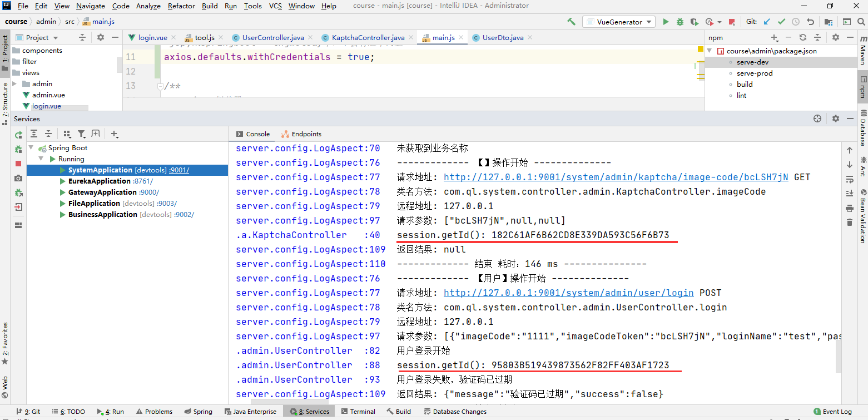Select EurekaApplication :8761/ in Services
868x420 pixels.
tap(110, 181)
